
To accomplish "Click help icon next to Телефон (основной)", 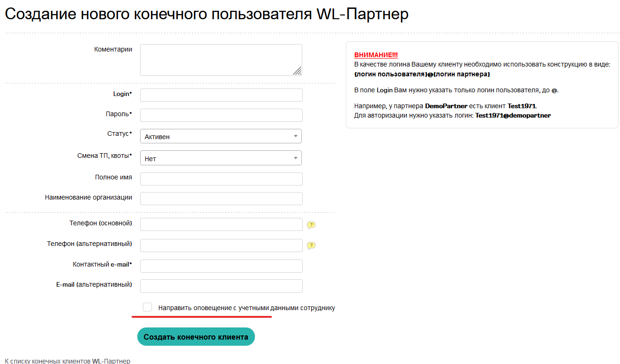I will tap(311, 225).
